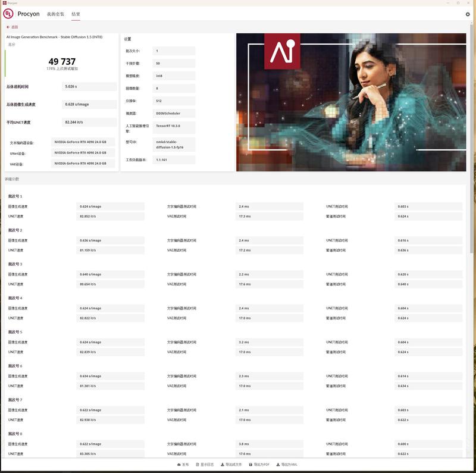Click batch 7 UNET speed 82.938 it/s
This screenshot has width=476, height=473.
[110, 420]
